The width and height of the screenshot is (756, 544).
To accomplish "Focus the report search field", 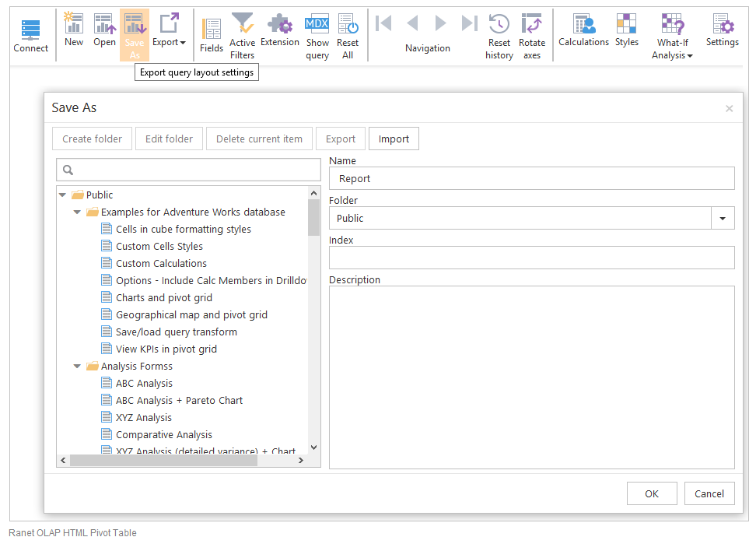I will pyautogui.click(x=188, y=170).
